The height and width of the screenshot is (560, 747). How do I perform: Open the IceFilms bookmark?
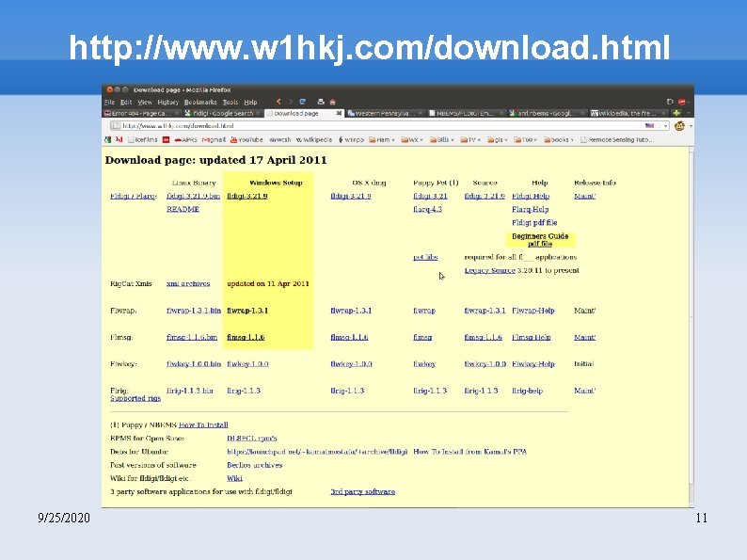143,139
